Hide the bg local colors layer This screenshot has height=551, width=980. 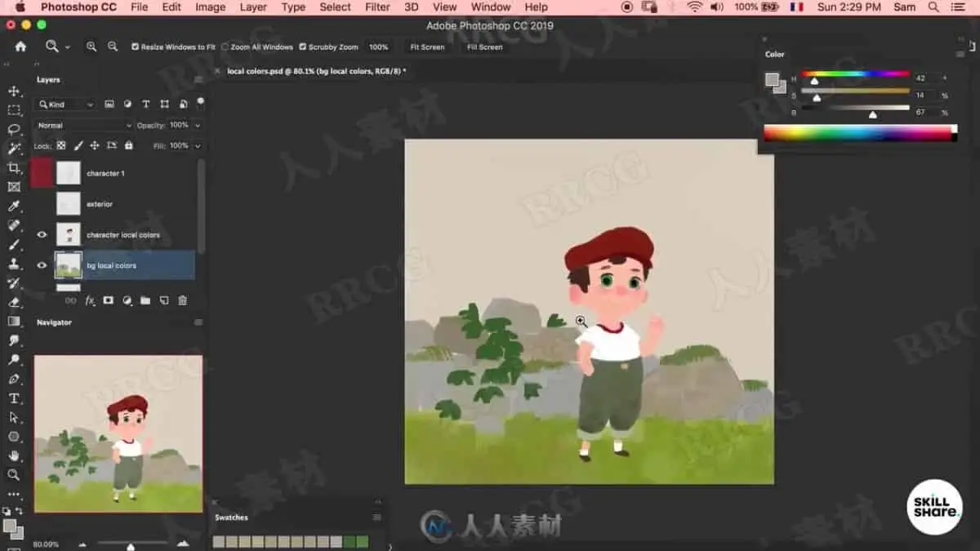click(x=42, y=265)
